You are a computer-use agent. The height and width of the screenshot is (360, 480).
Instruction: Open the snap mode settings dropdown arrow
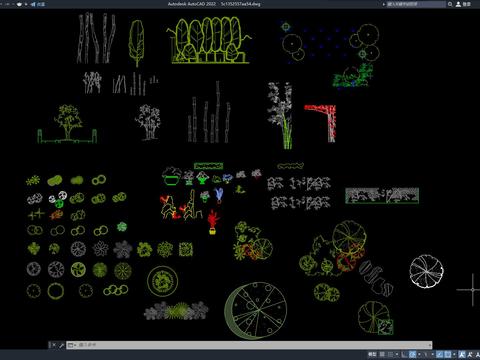click(397, 354)
